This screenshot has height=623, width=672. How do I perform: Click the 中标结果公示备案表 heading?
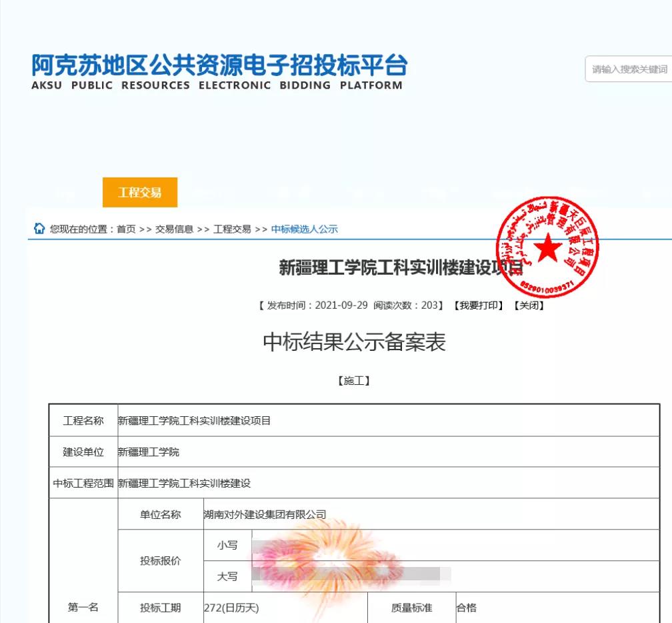[x=354, y=342]
